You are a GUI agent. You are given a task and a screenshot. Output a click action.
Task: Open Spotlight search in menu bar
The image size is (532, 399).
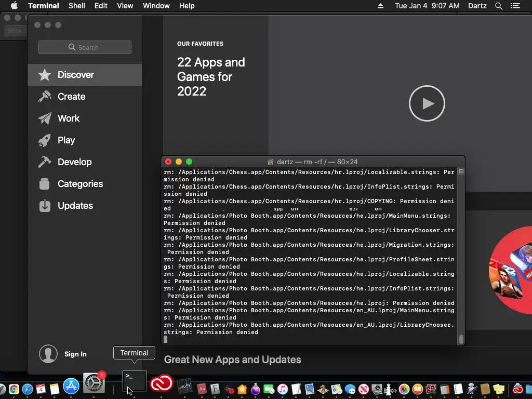(x=498, y=6)
